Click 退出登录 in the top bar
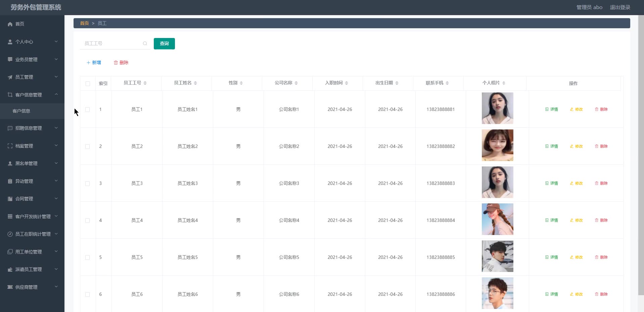This screenshot has width=644, height=312. pos(620,7)
